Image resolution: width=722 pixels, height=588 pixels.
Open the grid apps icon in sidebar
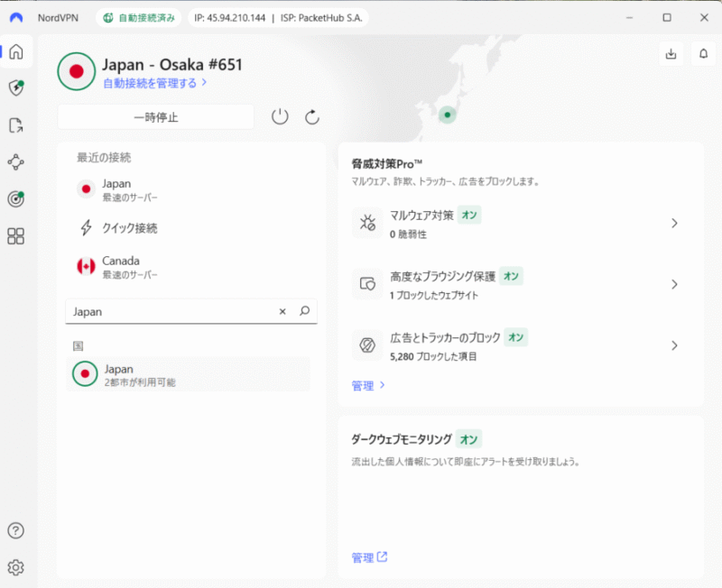[x=16, y=236]
